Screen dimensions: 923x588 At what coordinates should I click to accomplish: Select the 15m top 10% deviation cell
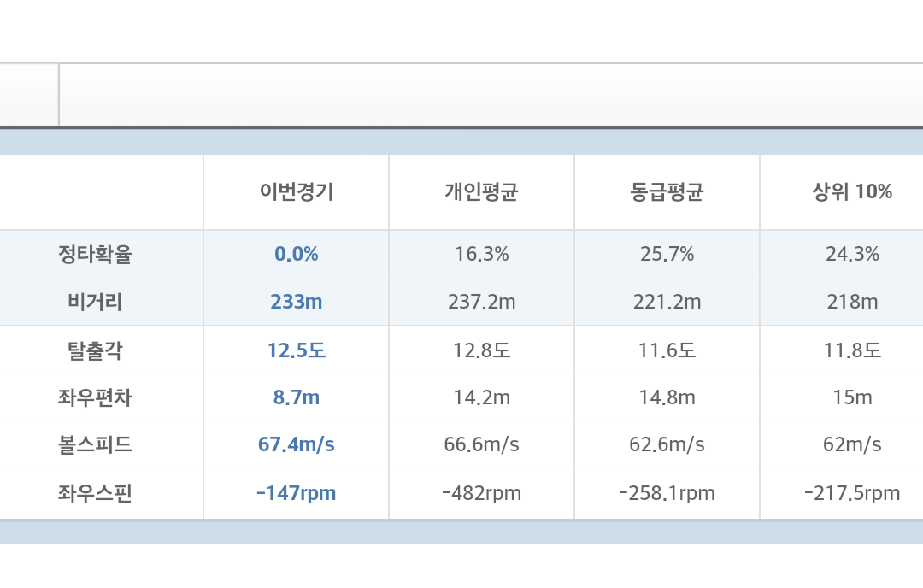852,397
